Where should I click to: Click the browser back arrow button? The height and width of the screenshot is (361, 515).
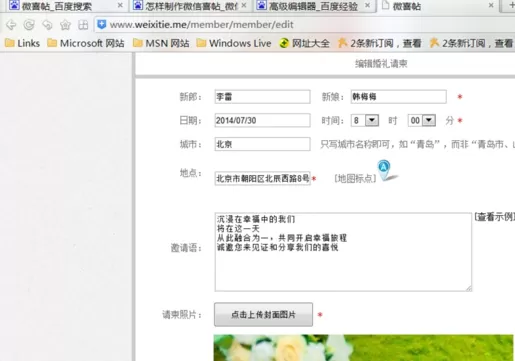pyautogui.click(x=11, y=25)
